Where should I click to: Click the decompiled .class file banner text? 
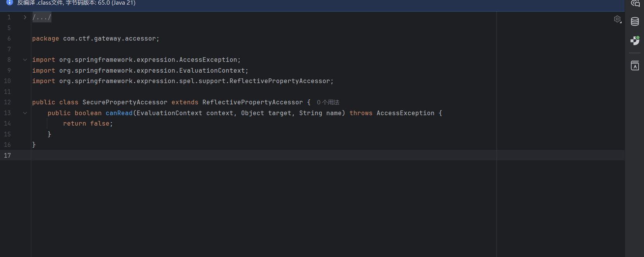click(76, 3)
